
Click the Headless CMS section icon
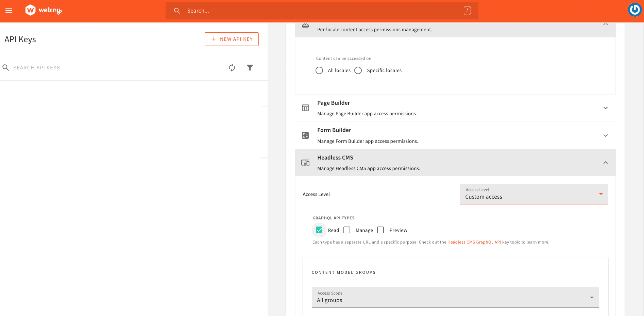(x=305, y=163)
